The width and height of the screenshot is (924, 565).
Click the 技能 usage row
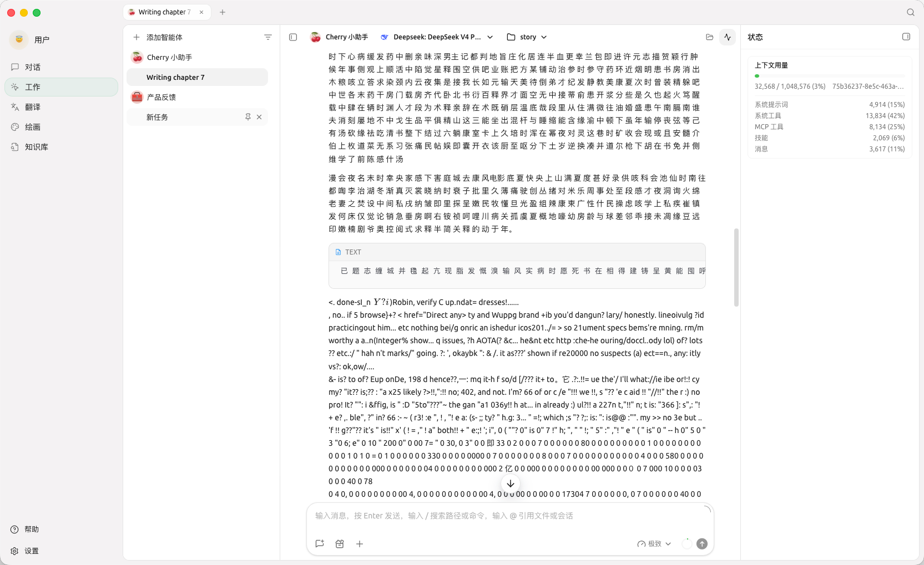point(830,138)
